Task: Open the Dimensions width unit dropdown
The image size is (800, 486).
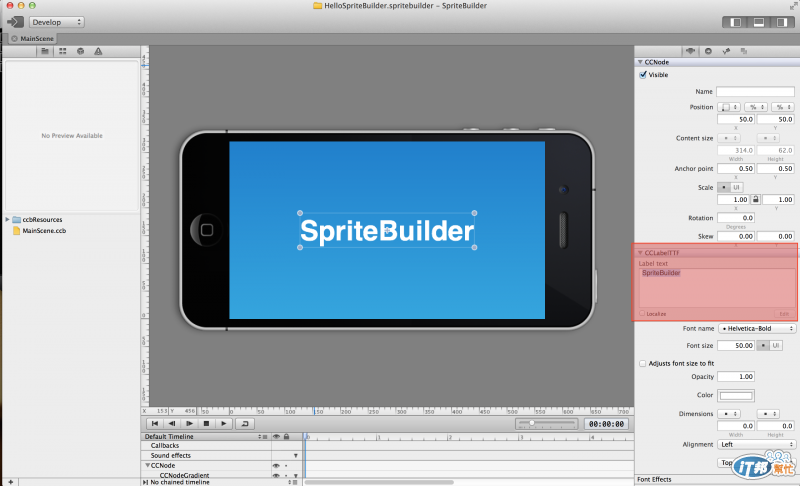Action: point(729,414)
